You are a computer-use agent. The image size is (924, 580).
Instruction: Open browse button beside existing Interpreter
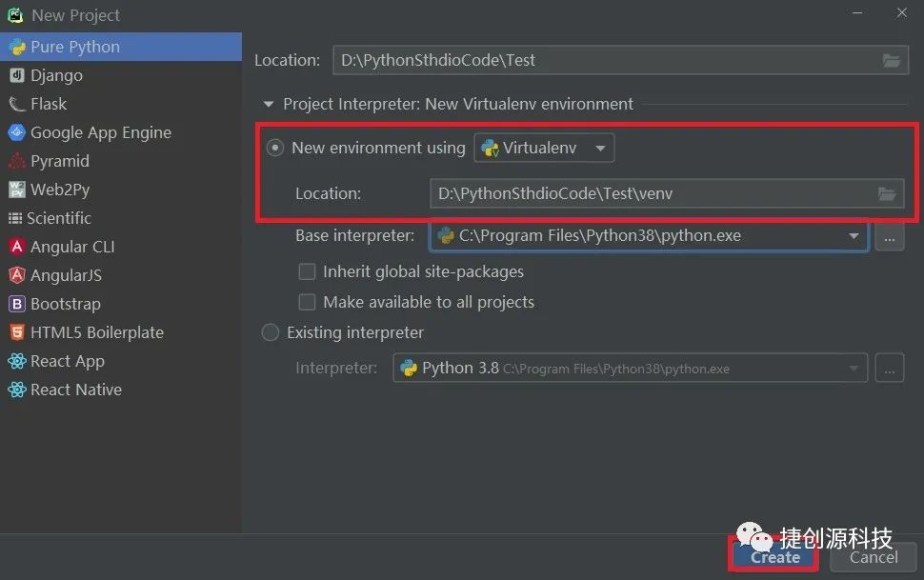[x=890, y=369]
